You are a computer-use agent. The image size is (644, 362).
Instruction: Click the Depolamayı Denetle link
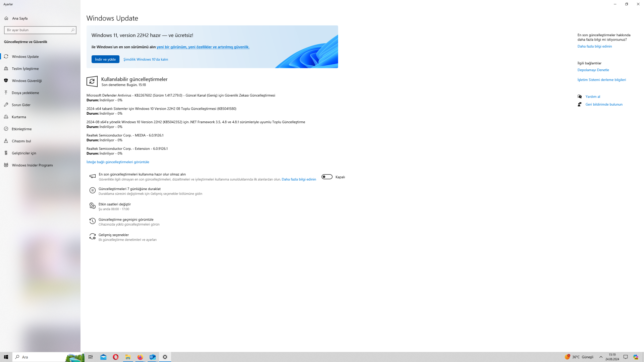point(593,70)
